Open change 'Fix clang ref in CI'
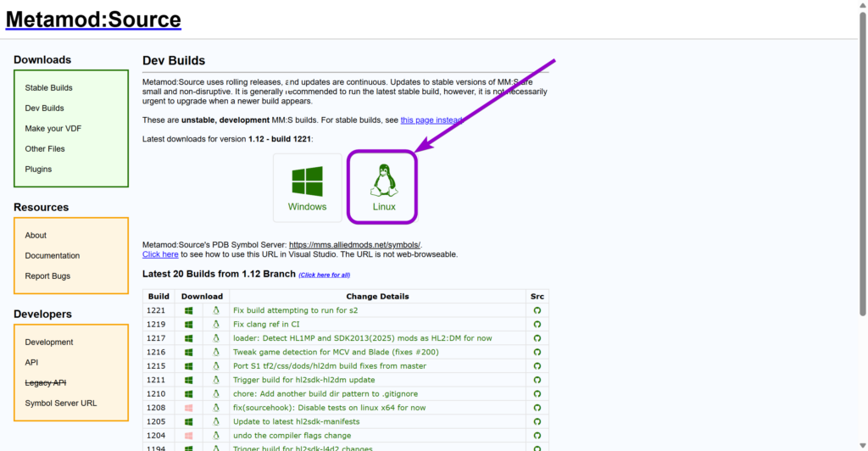This screenshot has height=451, width=868. tap(266, 325)
